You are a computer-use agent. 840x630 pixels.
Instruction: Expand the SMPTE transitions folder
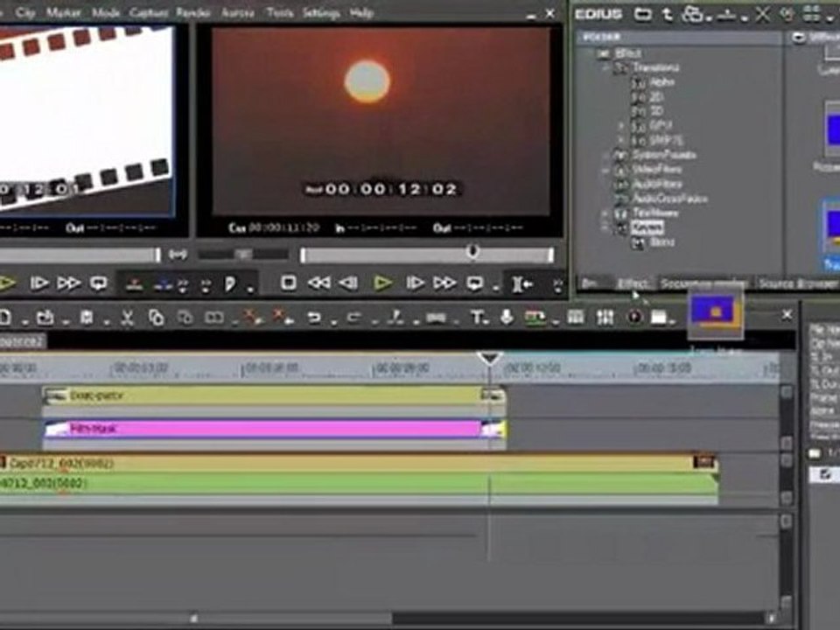621,141
